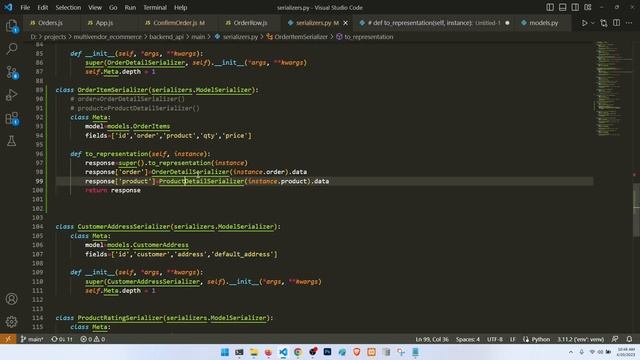Image resolution: width=640 pixels, height=360 pixels.
Task: Open the Manage gear menu
Action: 11,322
